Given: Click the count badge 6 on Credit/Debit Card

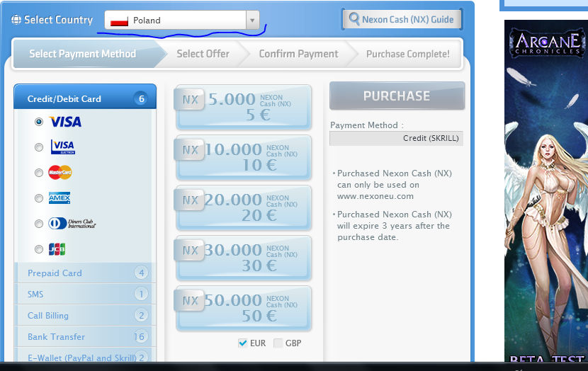Looking at the screenshot, I should 141,99.
